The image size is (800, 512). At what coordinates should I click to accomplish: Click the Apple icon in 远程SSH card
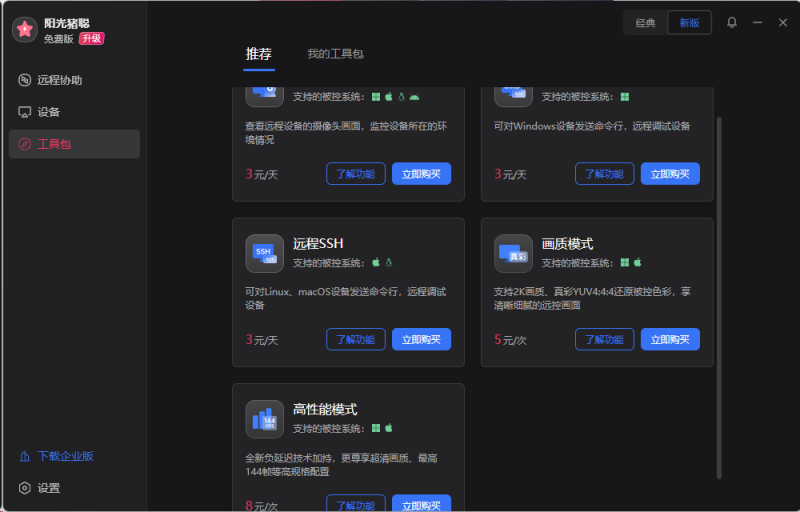click(376, 262)
